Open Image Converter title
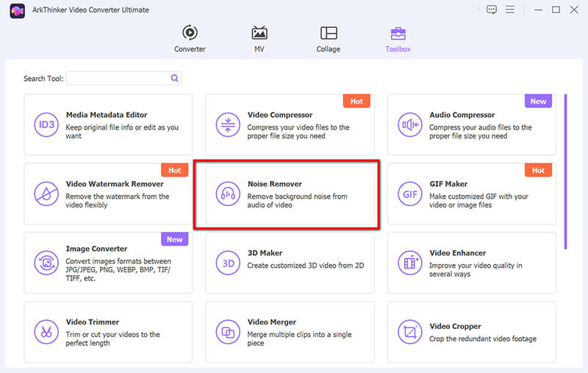588x373 pixels. 96,249
